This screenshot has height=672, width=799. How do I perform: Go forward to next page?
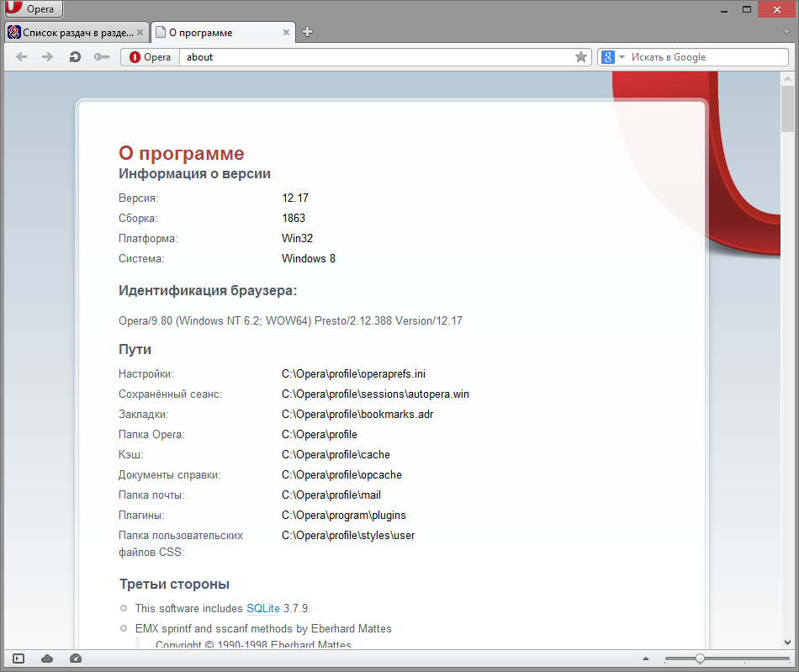coord(47,57)
